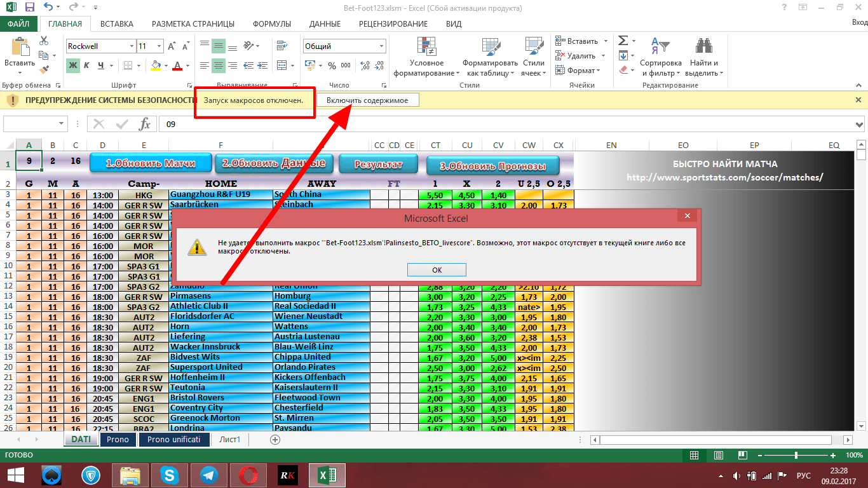This screenshot has width=868, height=488.
Task: Apply comma style (000) number format
Action: pyautogui.click(x=346, y=65)
